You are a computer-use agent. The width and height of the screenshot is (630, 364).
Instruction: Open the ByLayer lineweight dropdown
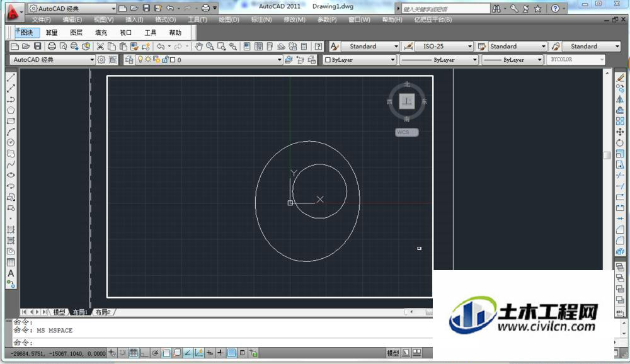(513, 60)
